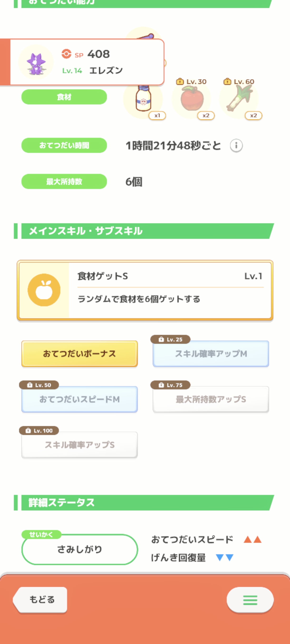The height and width of the screenshot is (644, 290).
Task: Open the hamburger menu button
Action: click(250, 600)
